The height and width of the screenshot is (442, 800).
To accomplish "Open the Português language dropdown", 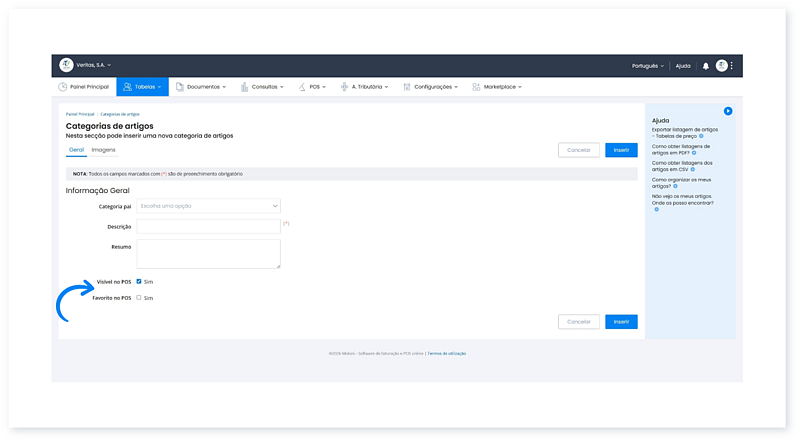I will click(648, 66).
